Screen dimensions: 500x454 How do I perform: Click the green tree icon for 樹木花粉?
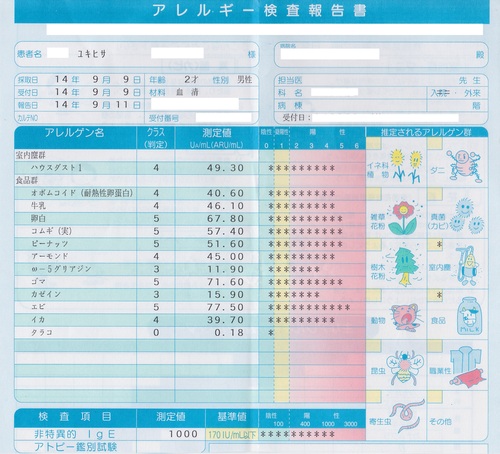404,267
